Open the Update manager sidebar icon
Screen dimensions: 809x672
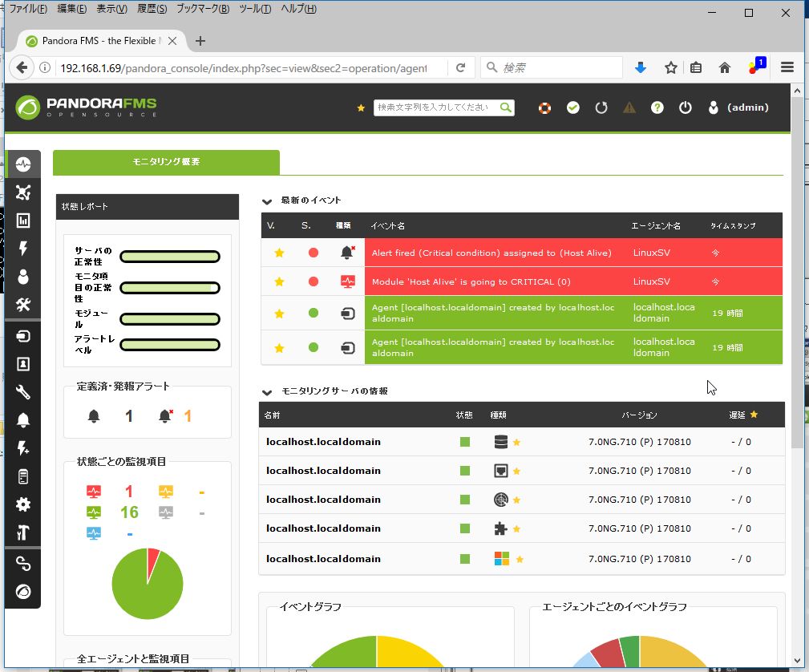[23, 592]
